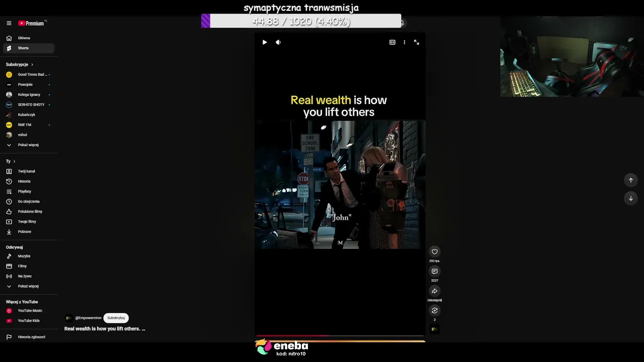Go to the previous Short arrow

click(631, 180)
